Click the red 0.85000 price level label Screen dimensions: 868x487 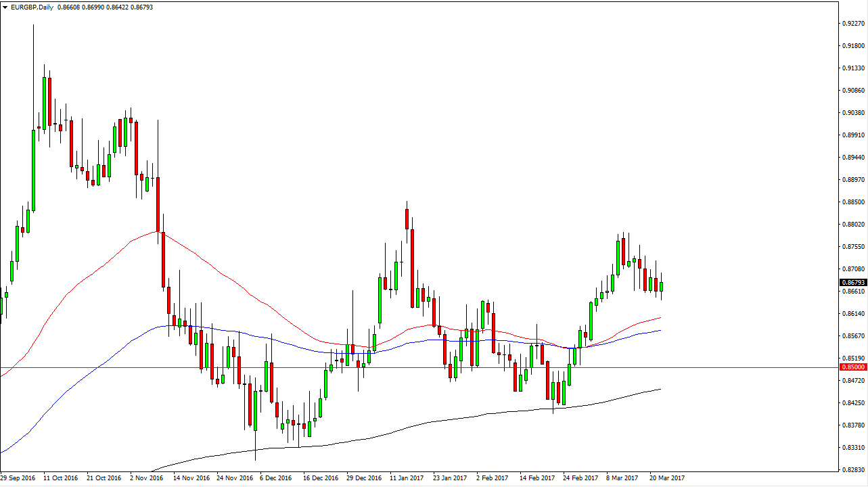click(853, 367)
